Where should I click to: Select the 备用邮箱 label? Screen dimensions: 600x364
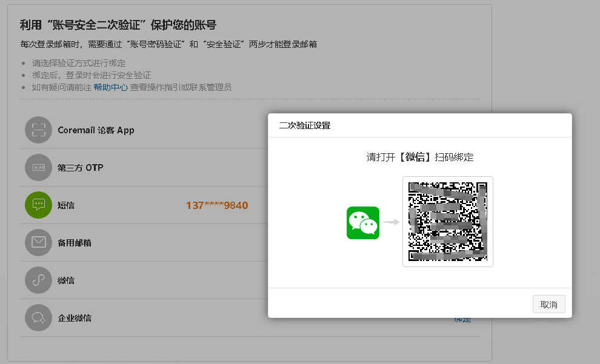[x=74, y=243]
